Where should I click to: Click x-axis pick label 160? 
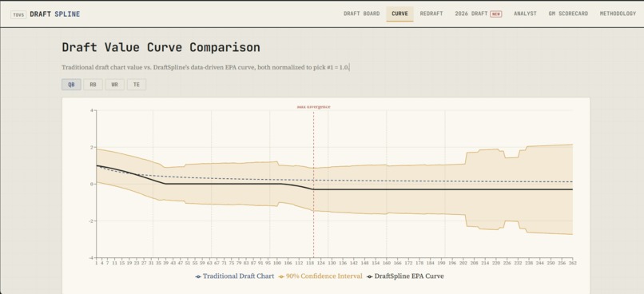click(387, 263)
